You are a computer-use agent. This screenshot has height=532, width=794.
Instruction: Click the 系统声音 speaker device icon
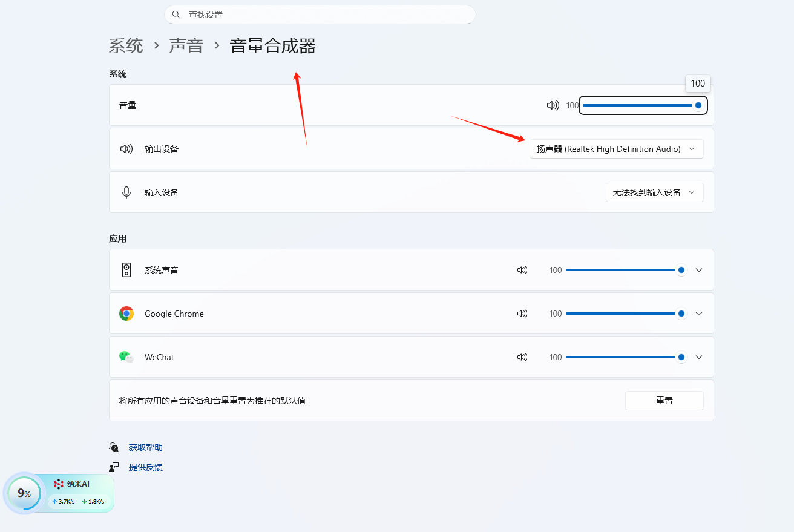[x=126, y=270]
